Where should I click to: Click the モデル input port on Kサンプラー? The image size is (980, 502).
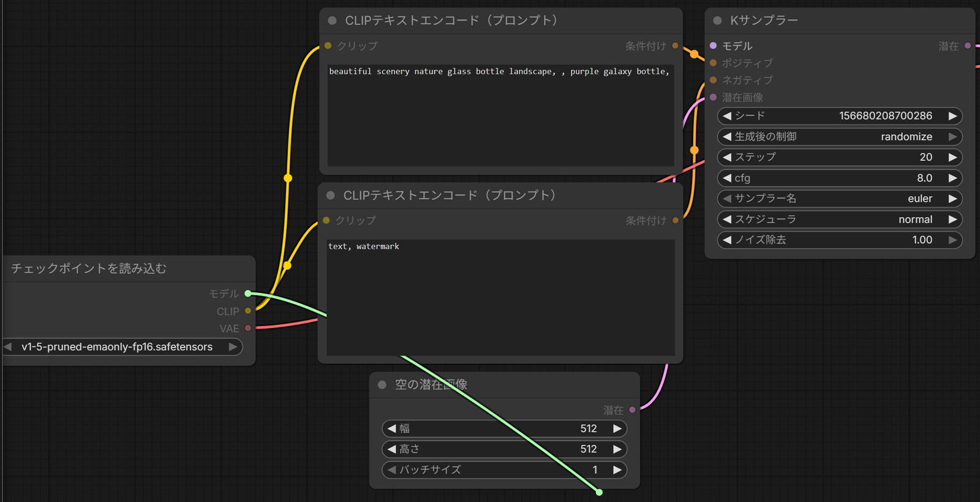point(713,45)
